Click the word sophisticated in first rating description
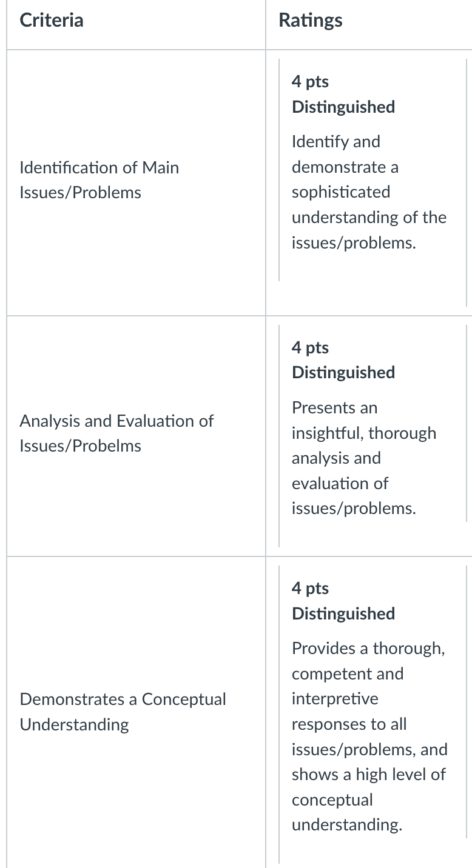This screenshot has width=472, height=868. (x=341, y=192)
